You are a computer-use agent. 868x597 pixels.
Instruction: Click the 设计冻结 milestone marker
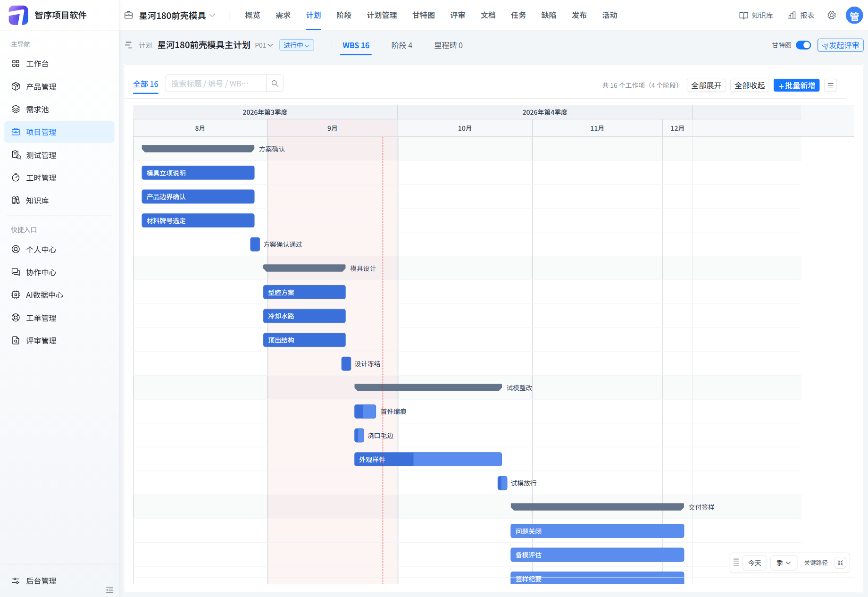pyautogui.click(x=346, y=363)
